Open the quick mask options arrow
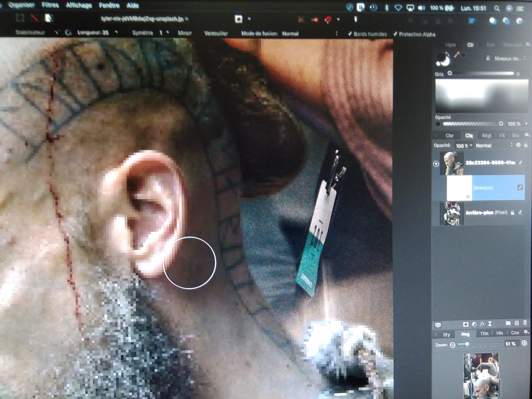 [249, 19]
